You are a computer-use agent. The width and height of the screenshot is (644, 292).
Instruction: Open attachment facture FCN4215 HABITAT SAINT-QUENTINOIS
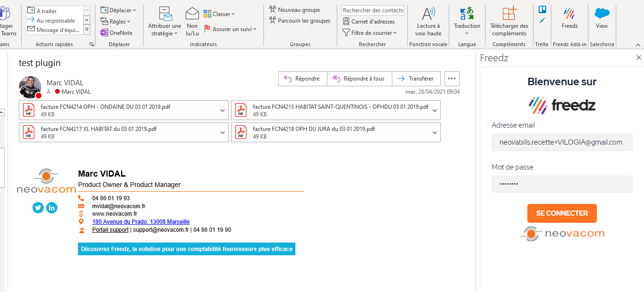[x=330, y=110]
